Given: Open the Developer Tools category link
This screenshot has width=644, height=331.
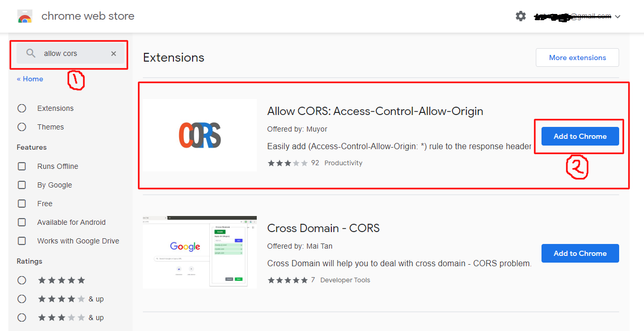Looking at the screenshot, I should (x=345, y=280).
